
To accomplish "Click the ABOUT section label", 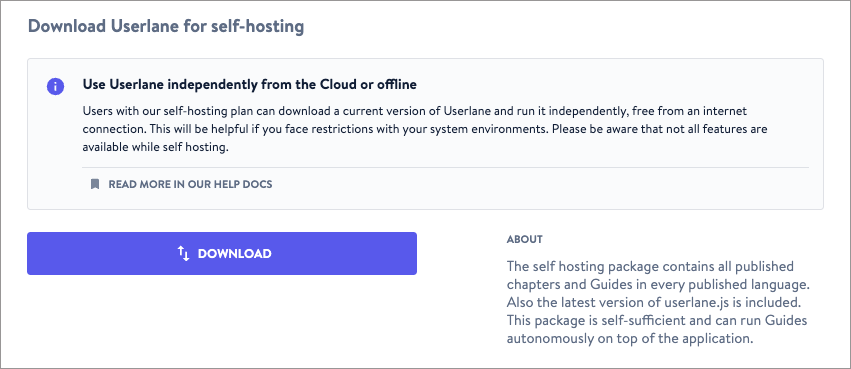I will pos(525,239).
